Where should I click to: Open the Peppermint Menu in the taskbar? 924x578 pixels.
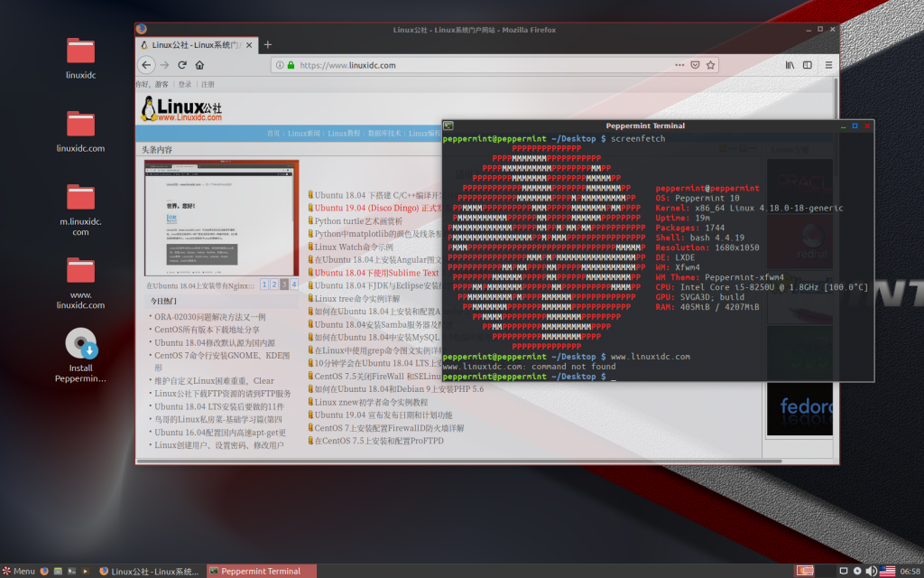click(x=20, y=570)
